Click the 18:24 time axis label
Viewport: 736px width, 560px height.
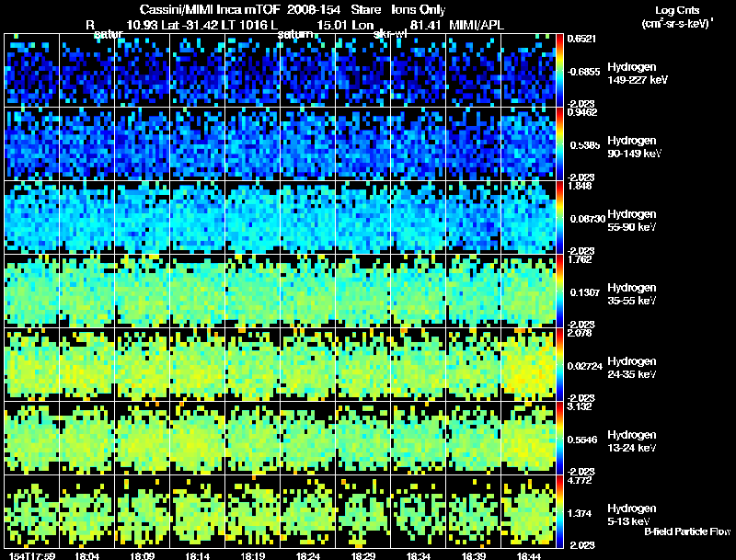(x=308, y=555)
